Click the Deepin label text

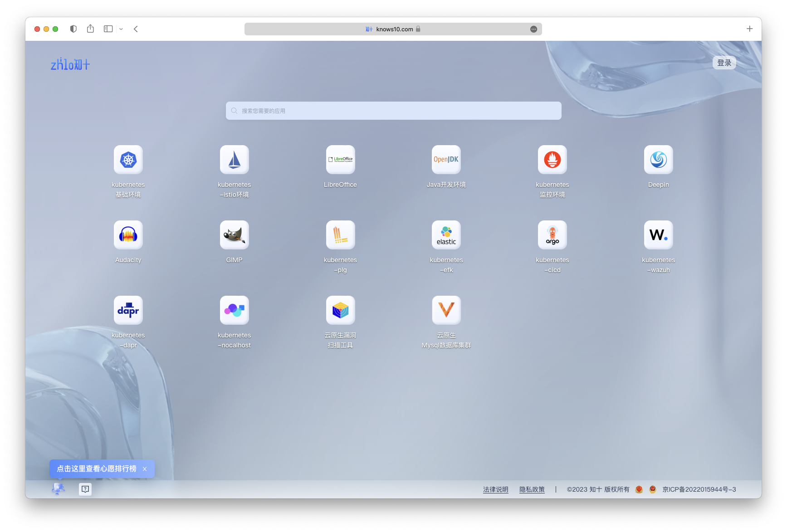pyautogui.click(x=659, y=185)
